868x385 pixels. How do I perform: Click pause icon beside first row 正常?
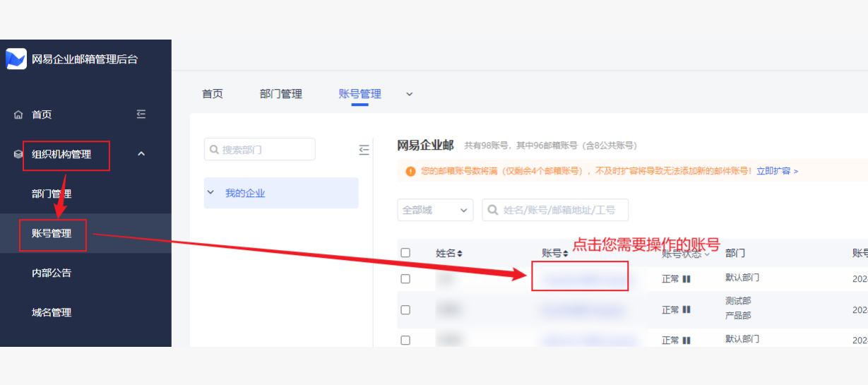point(686,279)
